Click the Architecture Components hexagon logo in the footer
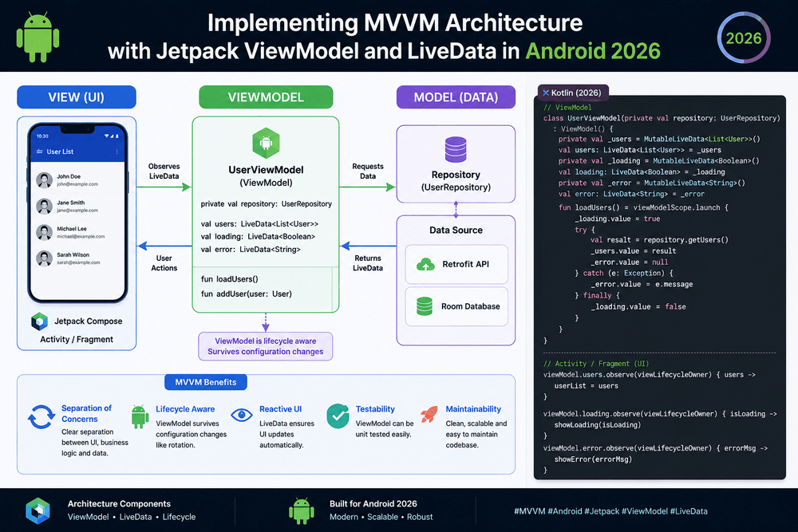The height and width of the screenshot is (532, 798). pyautogui.click(x=38, y=510)
